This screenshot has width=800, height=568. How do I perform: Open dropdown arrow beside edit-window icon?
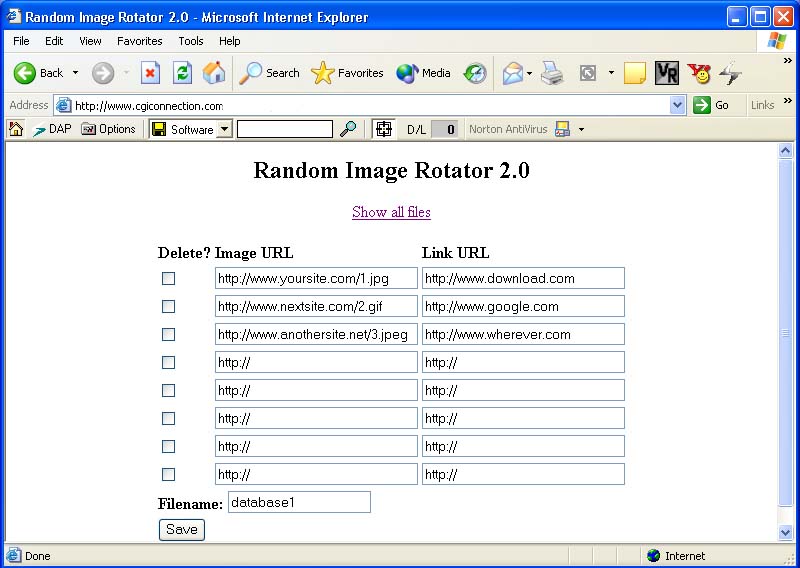pos(611,73)
